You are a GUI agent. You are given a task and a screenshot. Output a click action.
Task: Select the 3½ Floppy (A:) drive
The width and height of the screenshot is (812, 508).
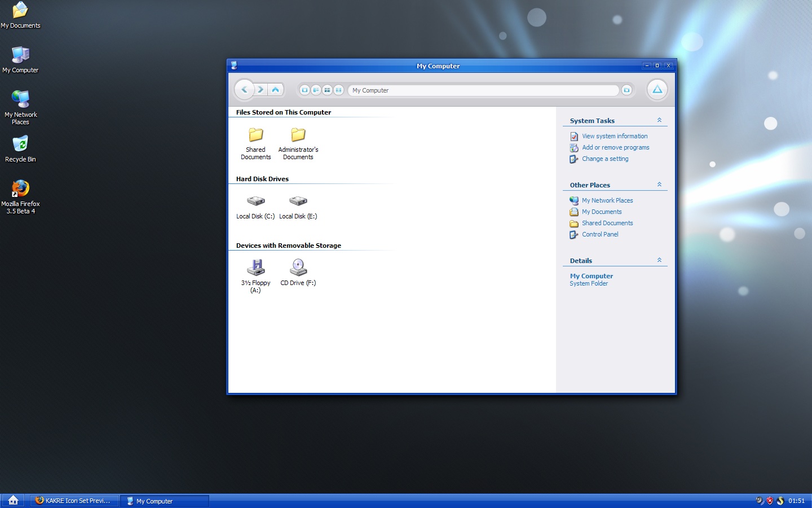[255, 268]
